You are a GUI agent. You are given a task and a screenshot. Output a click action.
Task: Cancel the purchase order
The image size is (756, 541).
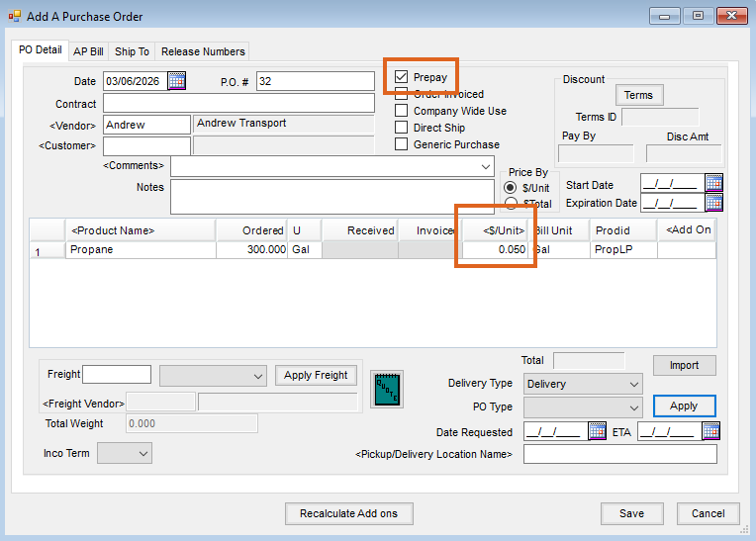pyautogui.click(x=708, y=513)
